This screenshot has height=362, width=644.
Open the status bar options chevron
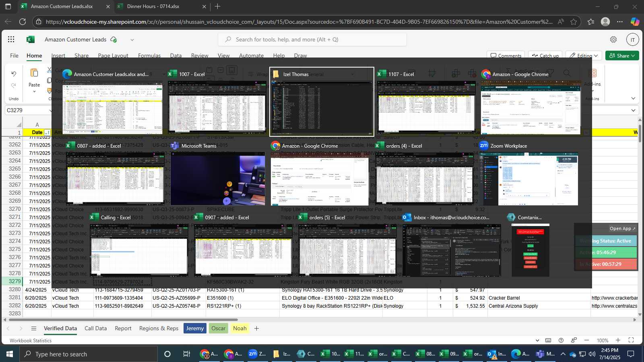(x=537, y=340)
